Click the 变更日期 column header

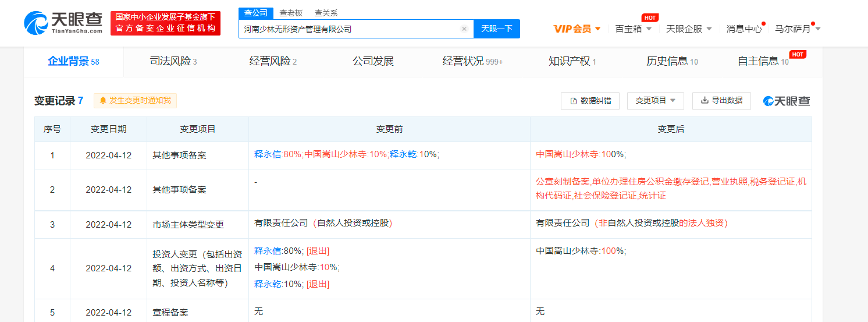(108, 129)
